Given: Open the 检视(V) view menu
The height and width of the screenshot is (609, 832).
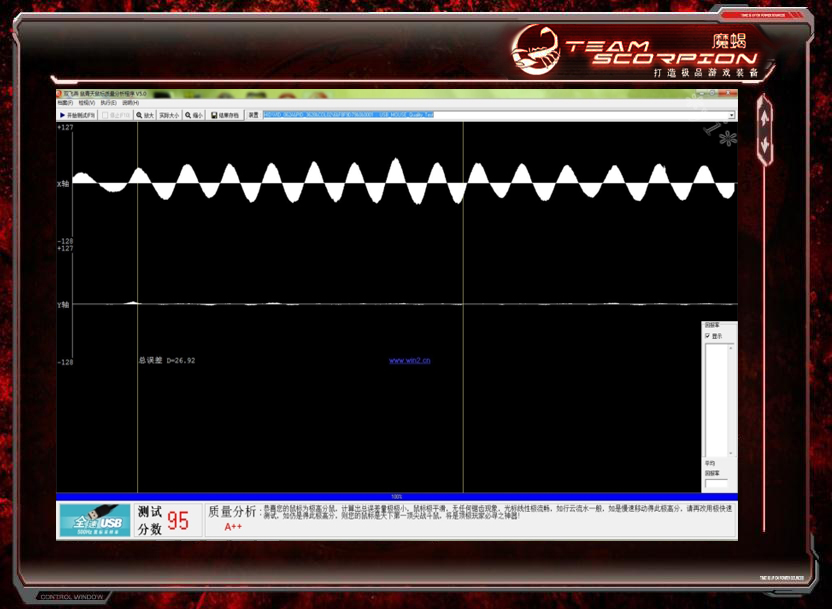Looking at the screenshot, I should point(86,103).
